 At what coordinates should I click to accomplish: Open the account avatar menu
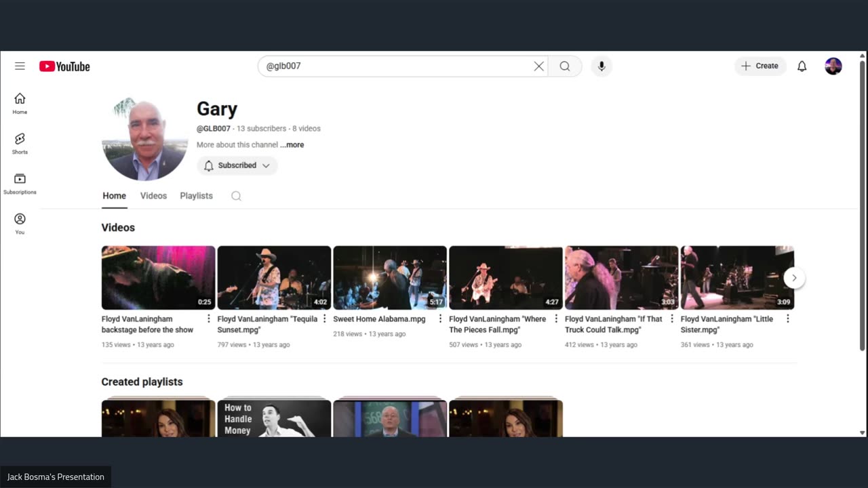(833, 66)
